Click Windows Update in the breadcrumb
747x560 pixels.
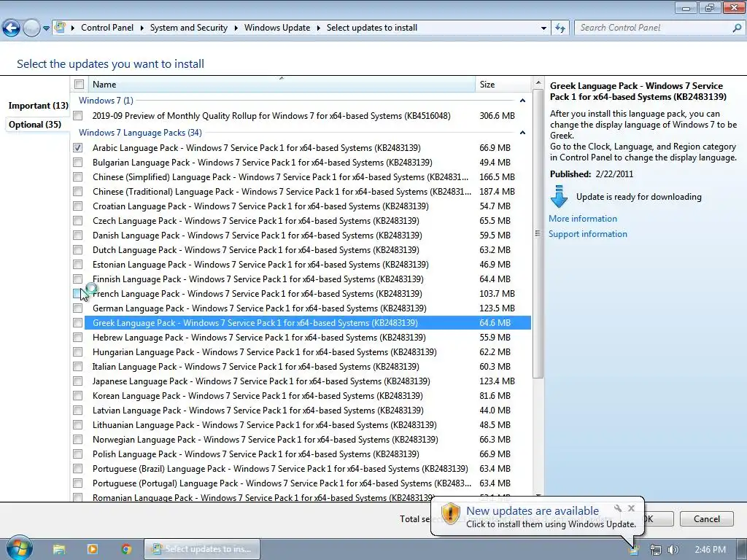point(277,28)
